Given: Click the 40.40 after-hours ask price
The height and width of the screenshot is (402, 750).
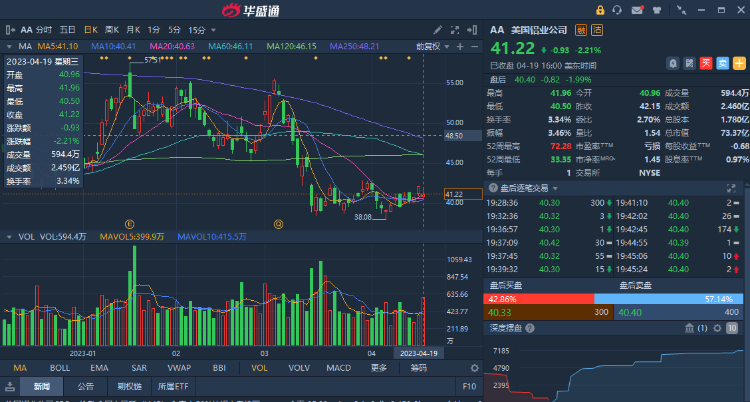Looking at the screenshot, I should (x=629, y=313).
